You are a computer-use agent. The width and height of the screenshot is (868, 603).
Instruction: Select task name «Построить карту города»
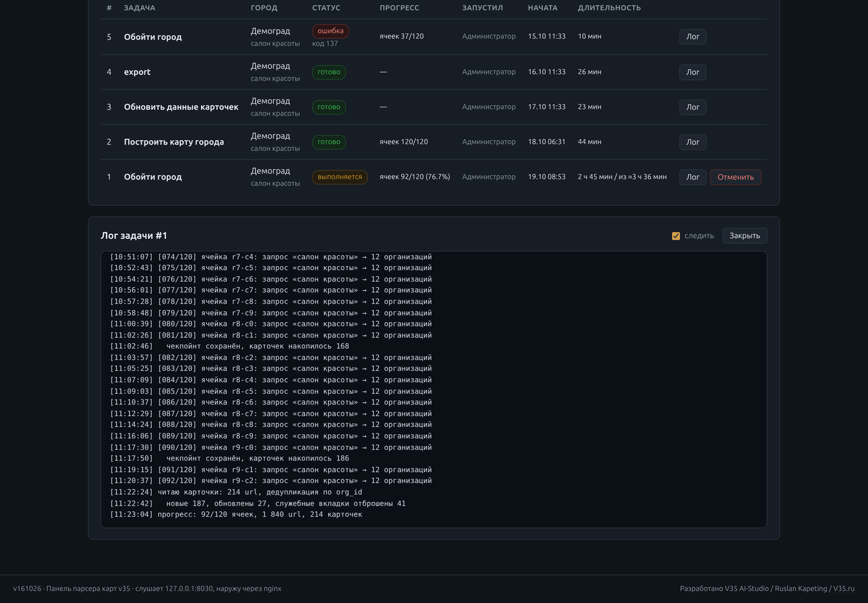(174, 142)
